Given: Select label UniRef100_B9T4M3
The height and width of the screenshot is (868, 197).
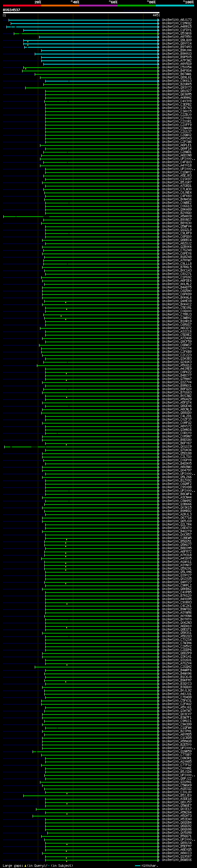Looking at the screenshot, I should [x=177, y=47].
